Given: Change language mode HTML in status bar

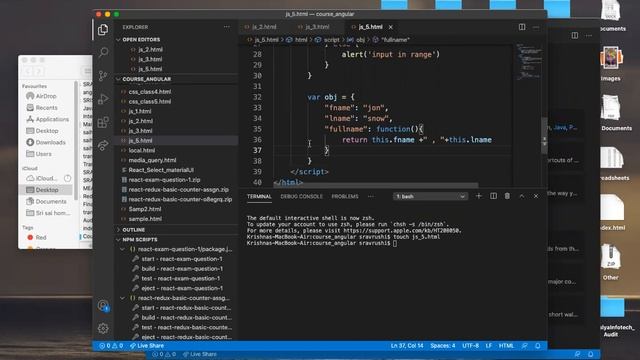Looking at the screenshot, I should tap(506, 346).
